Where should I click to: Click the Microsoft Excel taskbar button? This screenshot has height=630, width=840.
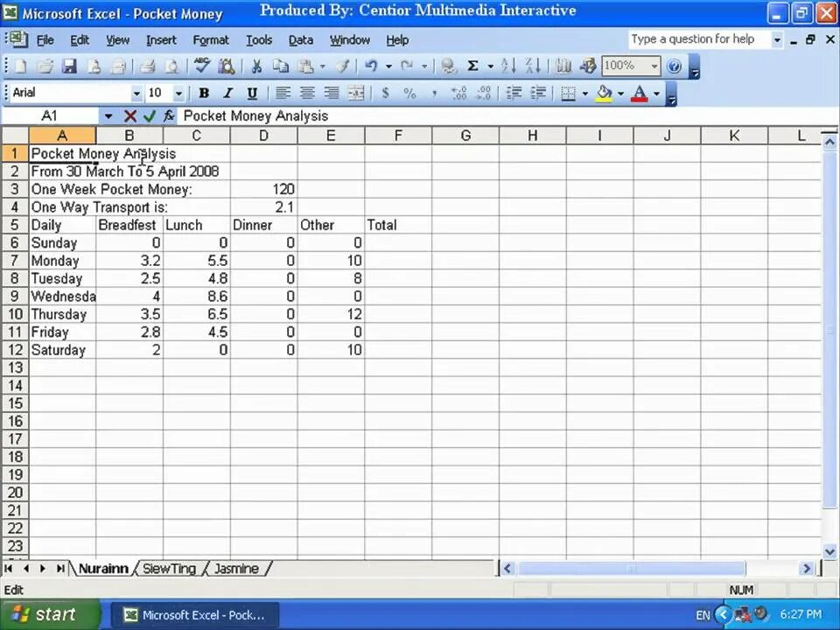(195, 615)
